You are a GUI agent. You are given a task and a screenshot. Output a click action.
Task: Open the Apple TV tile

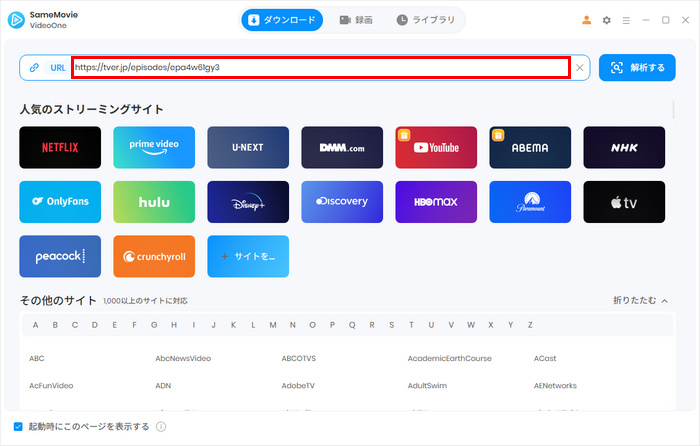point(624,202)
